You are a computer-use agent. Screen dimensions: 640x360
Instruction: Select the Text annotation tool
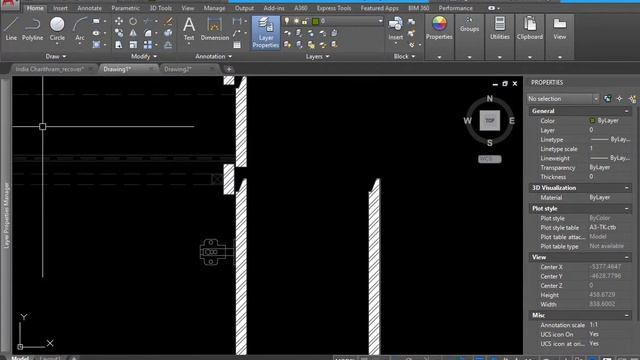pyautogui.click(x=189, y=29)
